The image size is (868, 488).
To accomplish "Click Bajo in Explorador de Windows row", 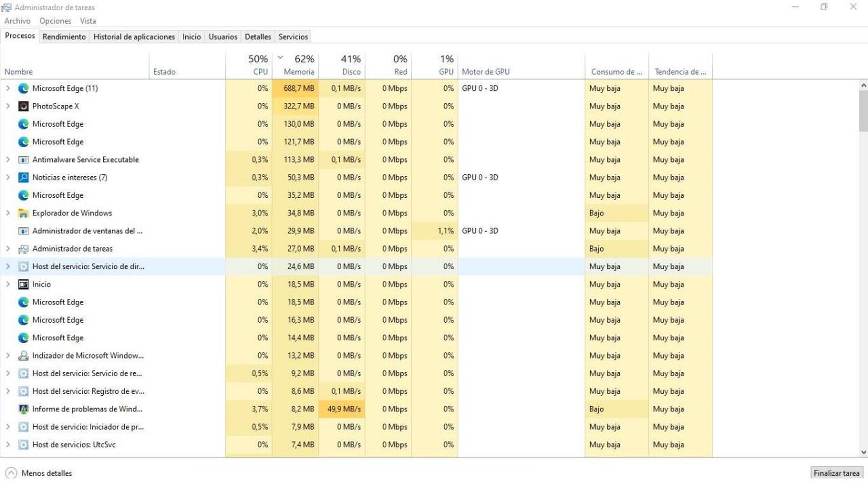I will point(597,213).
